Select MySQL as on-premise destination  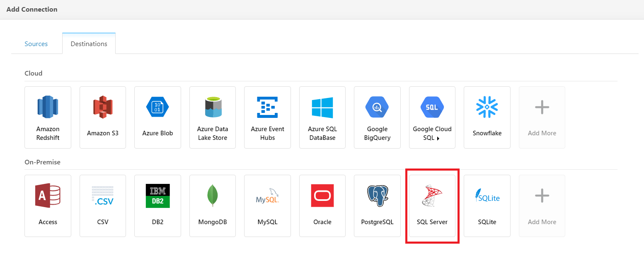coord(267,205)
